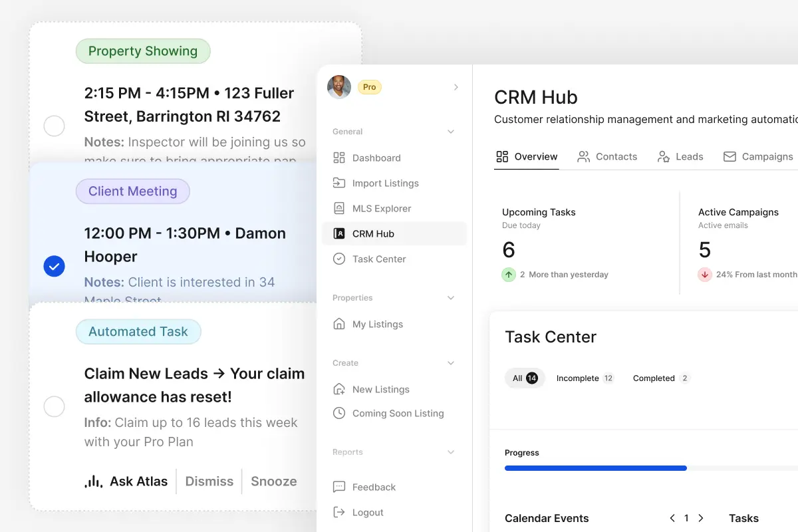Expand the Properties section
This screenshot has height=532, width=798.
tap(452, 297)
